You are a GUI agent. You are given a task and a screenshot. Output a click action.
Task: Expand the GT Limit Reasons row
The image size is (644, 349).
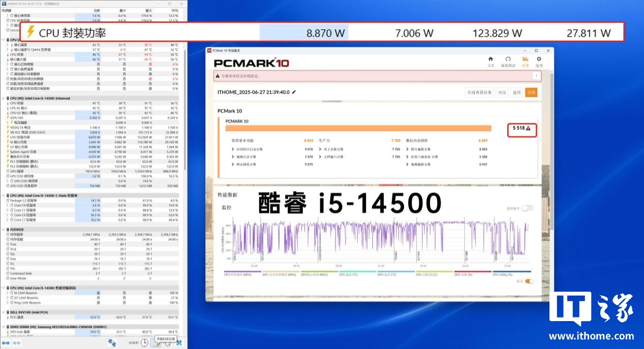(7, 298)
